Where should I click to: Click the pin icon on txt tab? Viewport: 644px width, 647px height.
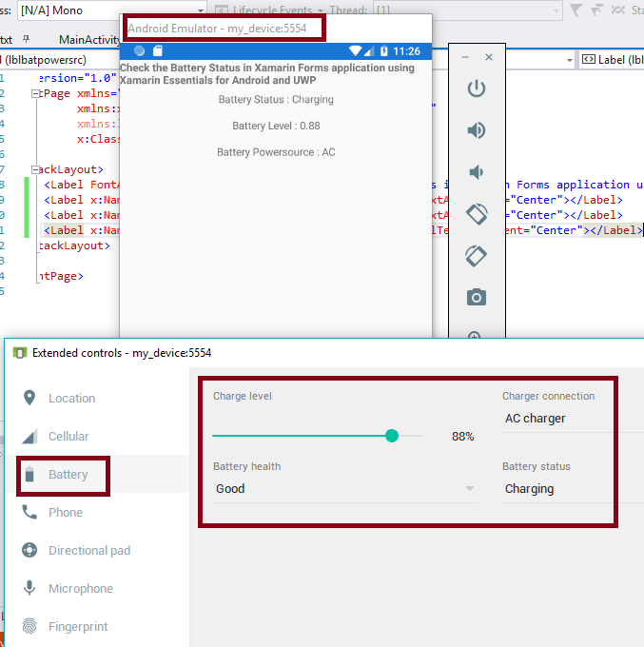pyautogui.click(x=26, y=39)
